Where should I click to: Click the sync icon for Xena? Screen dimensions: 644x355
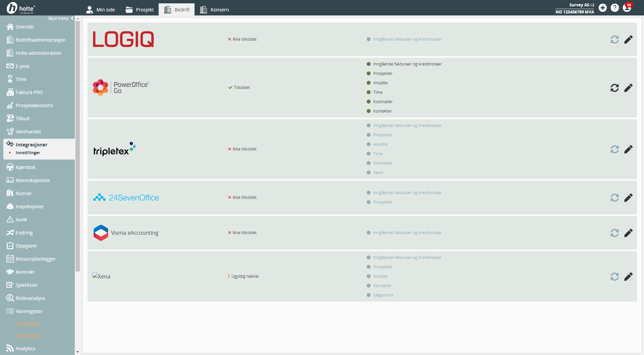pos(614,277)
